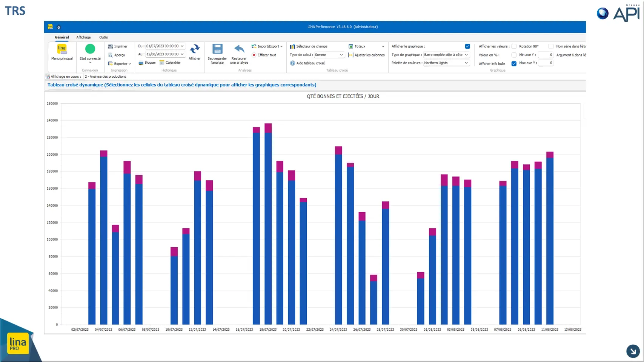Click the Aide tableau croisé button
Screen dimensions: 644x362
point(307,63)
